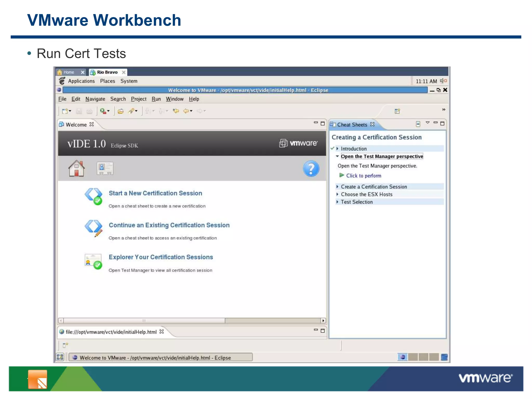Open the Help menu
The image size is (532, 399).
[x=194, y=99]
